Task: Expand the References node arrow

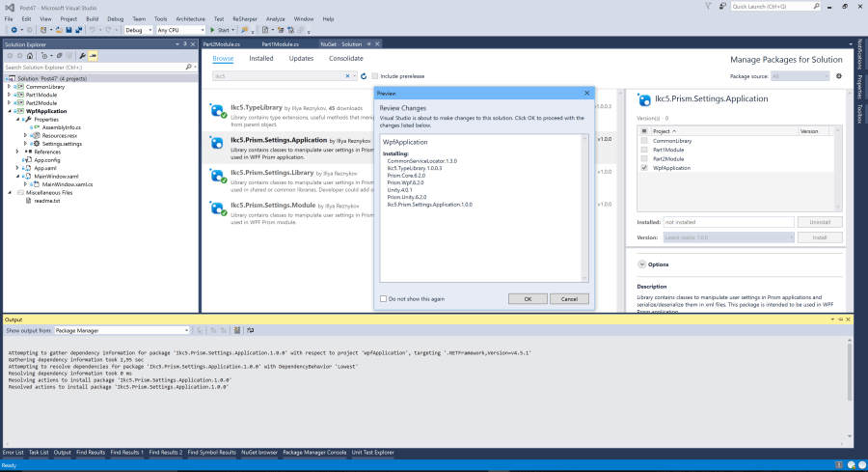Action: tap(17, 152)
